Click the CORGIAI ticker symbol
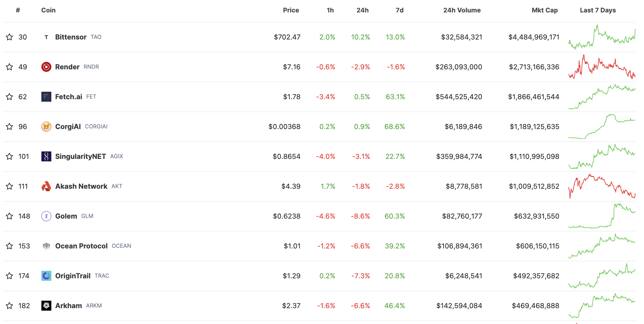Image resolution: width=644 pixels, height=324 pixels. (96, 127)
